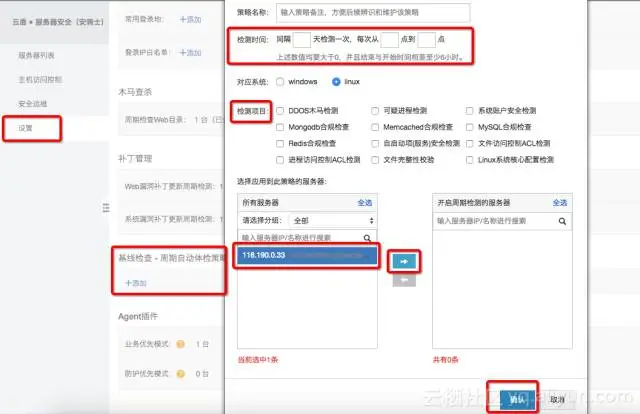Click 周期检查Web目录 row text

pyautogui.click(x=174, y=120)
